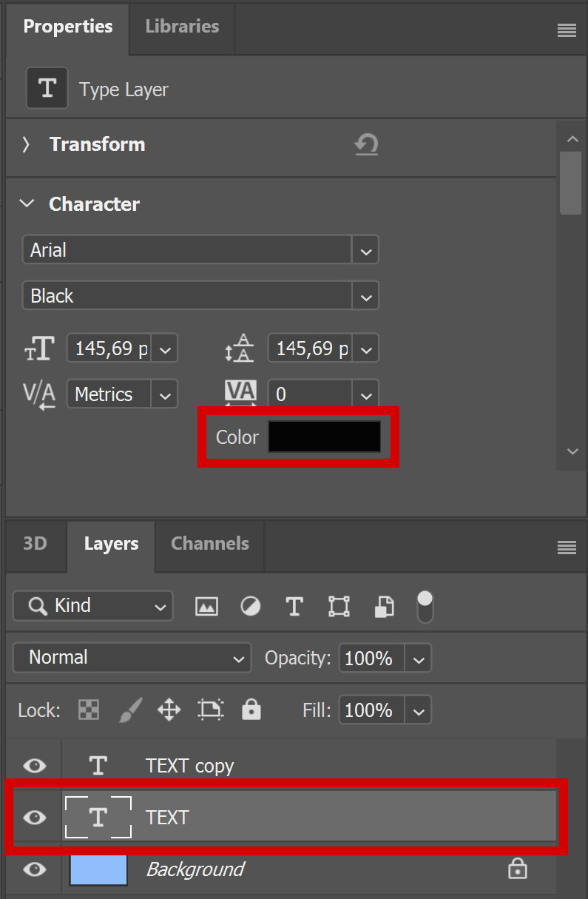Open the leading dropdown arrow

tap(365, 349)
